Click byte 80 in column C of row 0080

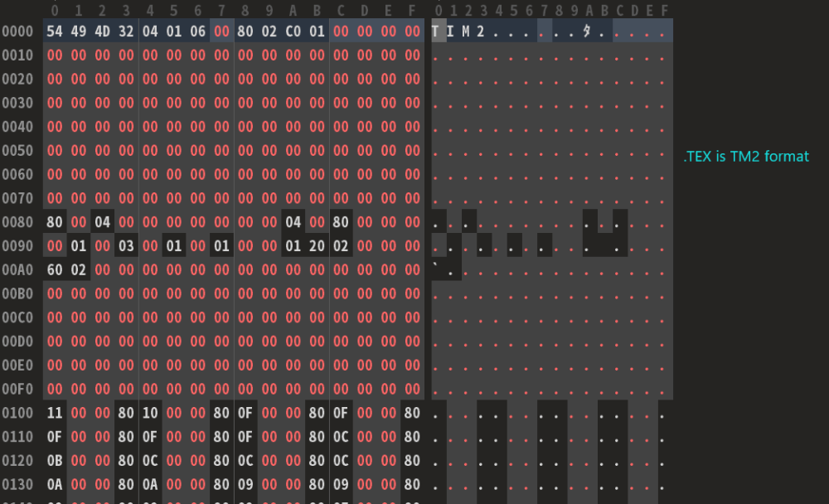[341, 221]
